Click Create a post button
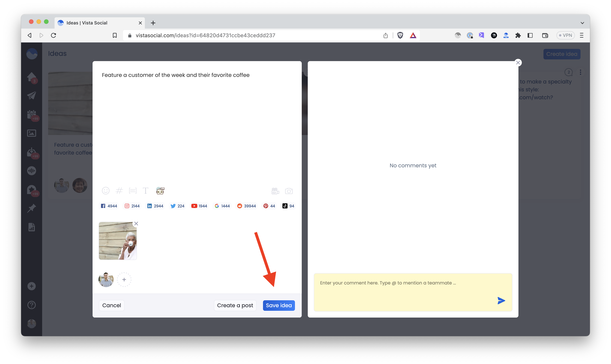The image size is (611, 364). coord(235,305)
